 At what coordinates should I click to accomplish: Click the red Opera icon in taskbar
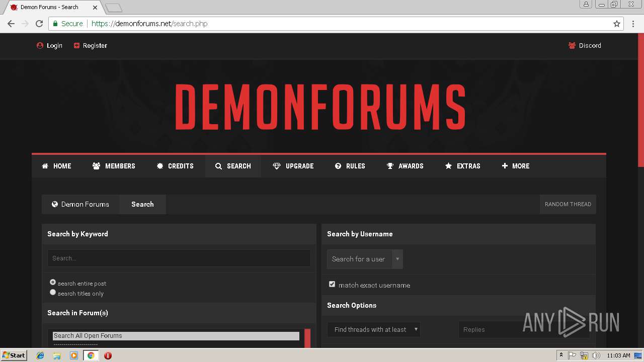click(x=108, y=355)
